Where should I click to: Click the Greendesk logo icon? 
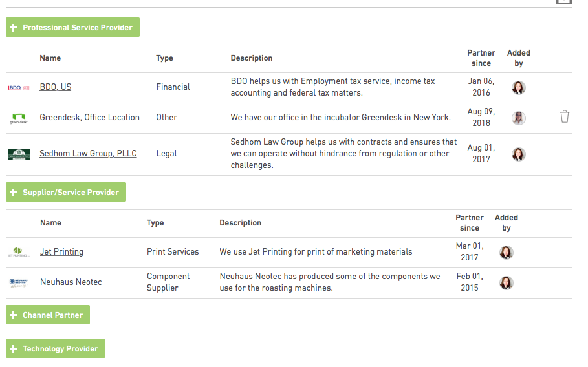[x=19, y=118]
